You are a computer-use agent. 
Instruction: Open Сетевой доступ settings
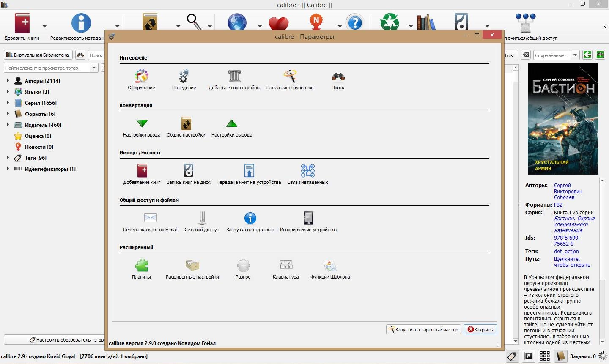coord(202,222)
